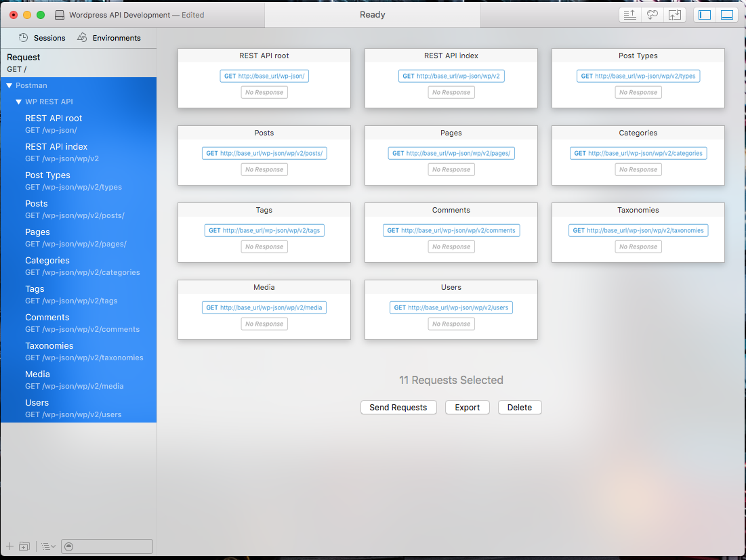Click the Media card title
This screenshot has width=746, height=560.
click(264, 287)
